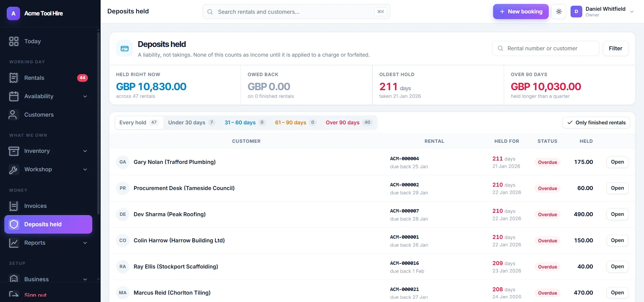The image size is (644, 302).
Task: Click the GBP 10,030.00 over 90 days amount
Action: click(x=546, y=86)
